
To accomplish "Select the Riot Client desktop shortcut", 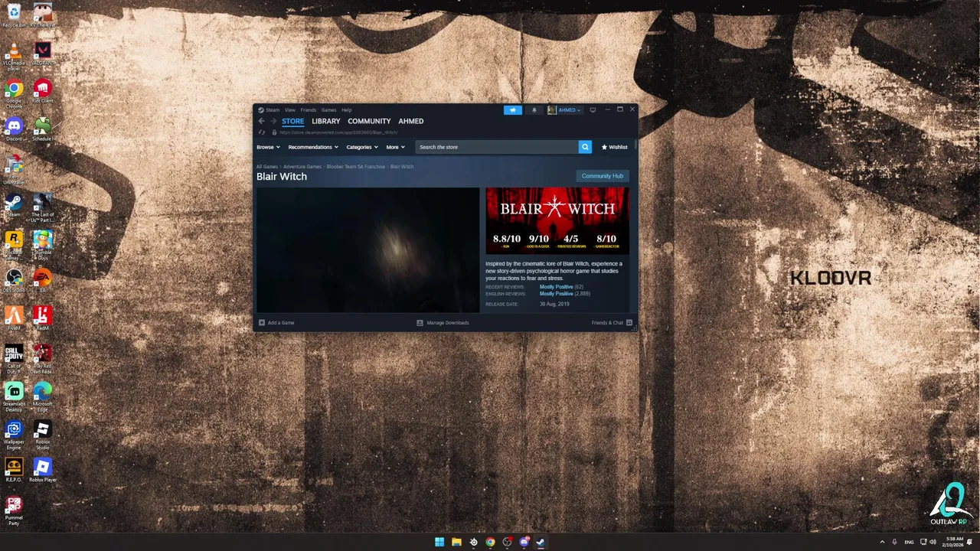I will [x=43, y=91].
